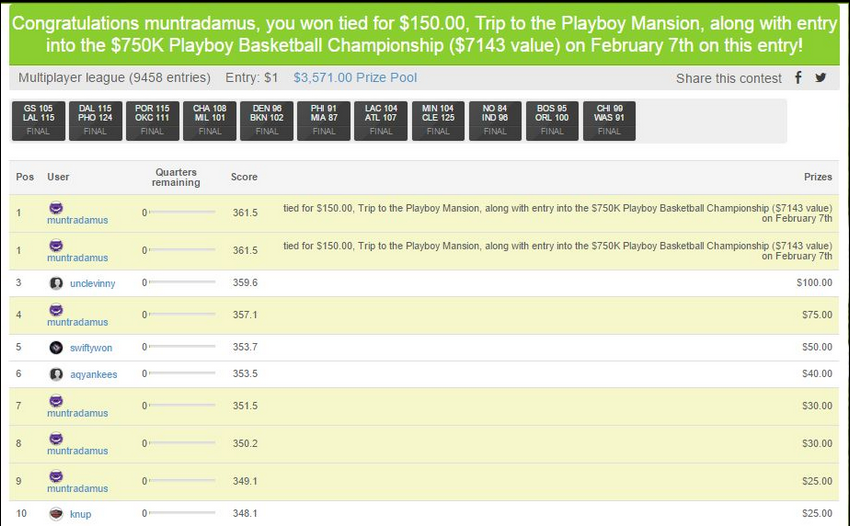The height and width of the screenshot is (526, 850).
Task: Click quarters remaining bar for aqyankees
Action: pos(182,374)
